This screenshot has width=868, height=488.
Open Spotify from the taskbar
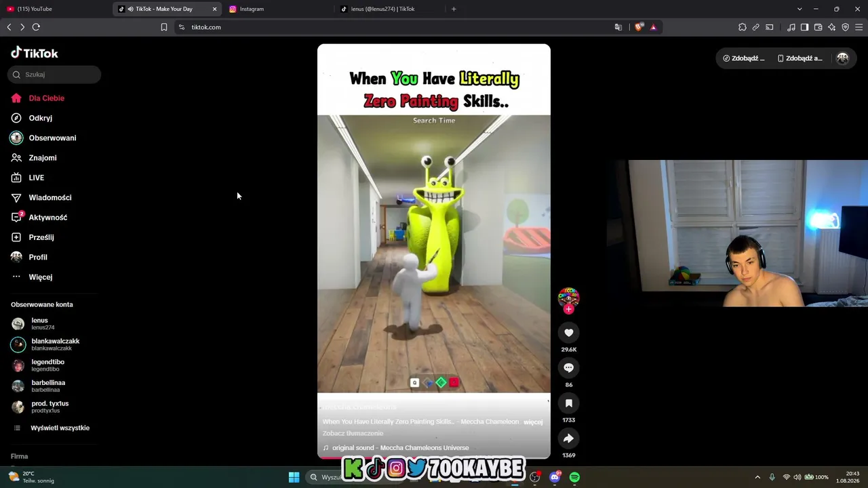click(574, 477)
